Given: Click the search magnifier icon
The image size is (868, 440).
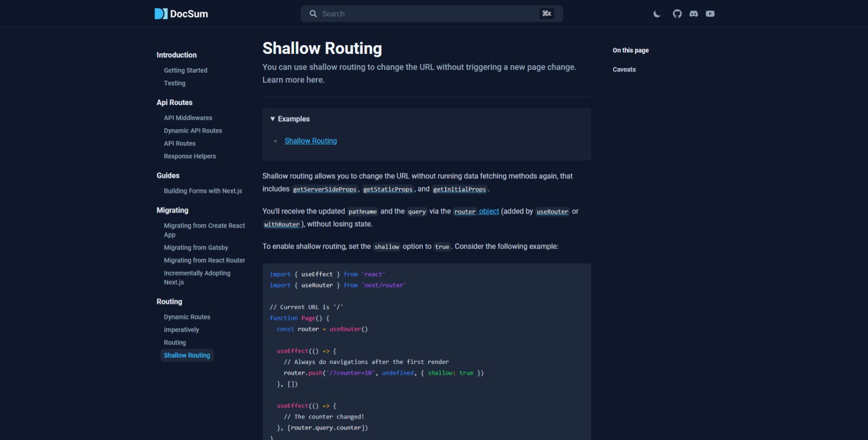Looking at the screenshot, I should [313, 14].
